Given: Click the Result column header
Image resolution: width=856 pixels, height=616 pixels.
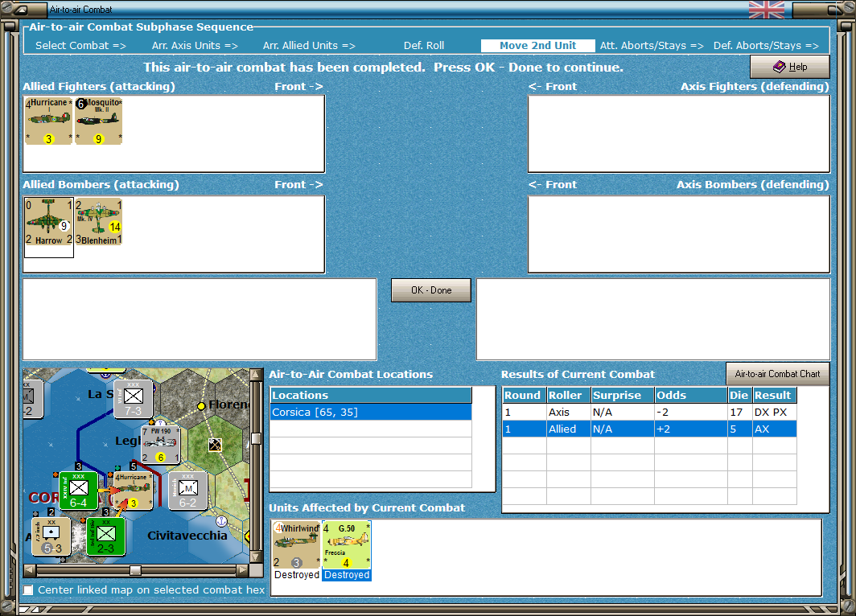Looking at the screenshot, I should (774, 395).
